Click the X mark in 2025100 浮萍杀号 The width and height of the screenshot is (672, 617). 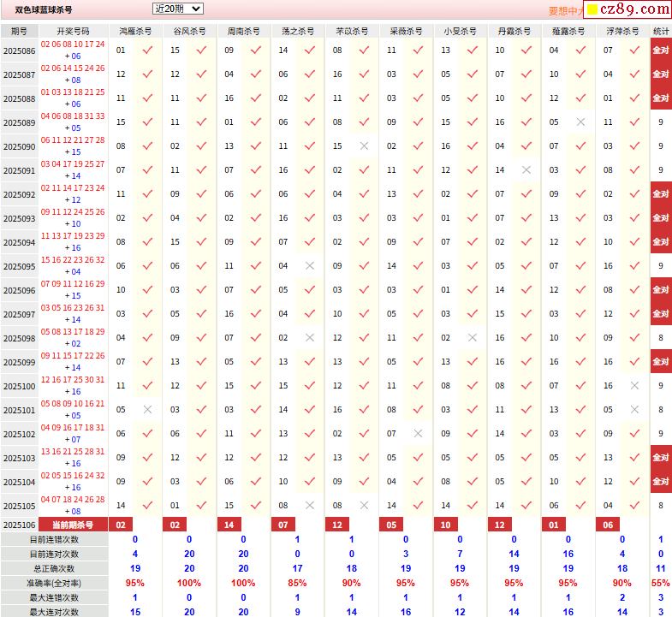click(634, 386)
